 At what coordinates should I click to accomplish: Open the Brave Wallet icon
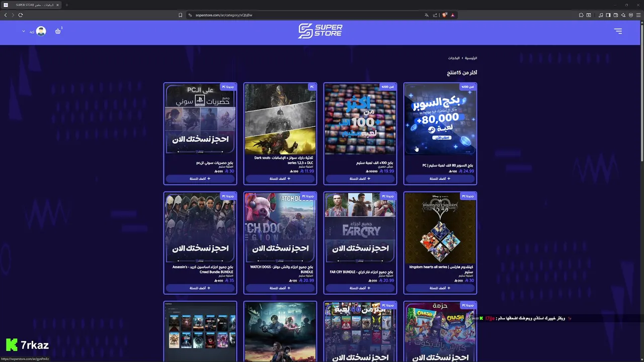point(616,15)
